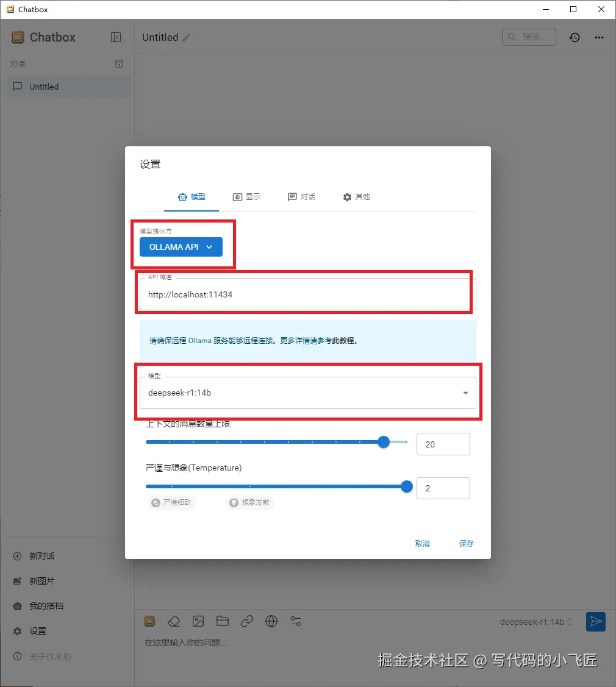Select the 严谨细致 temperature preset

[171, 503]
